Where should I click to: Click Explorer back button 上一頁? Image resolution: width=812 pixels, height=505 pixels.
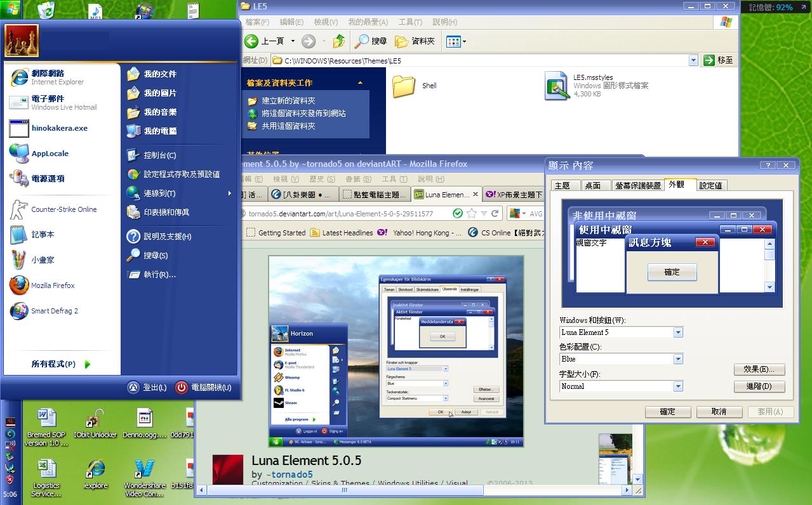tap(265, 41)
